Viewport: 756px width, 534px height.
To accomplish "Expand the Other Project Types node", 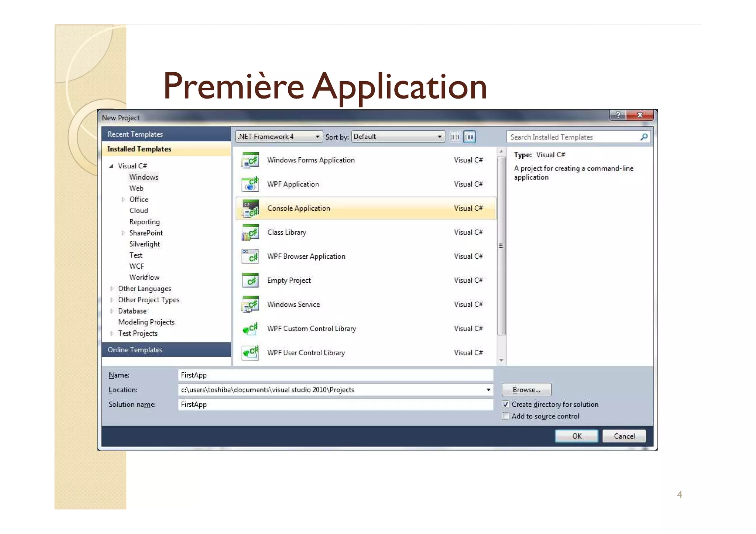I will pos(112,300).
